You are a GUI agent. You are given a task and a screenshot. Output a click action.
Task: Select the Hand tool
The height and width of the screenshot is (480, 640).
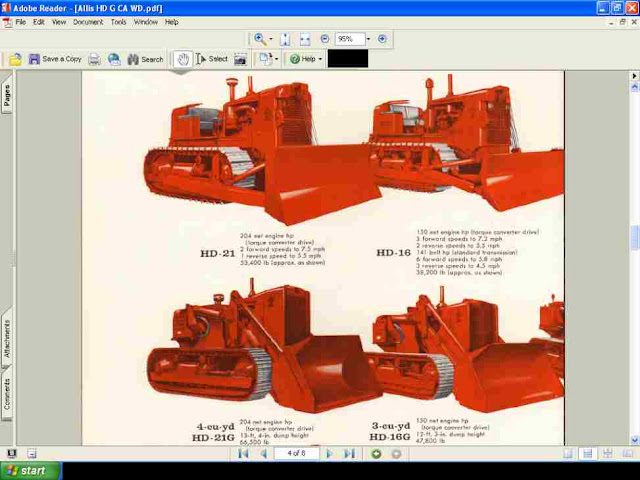click(183, 60)
